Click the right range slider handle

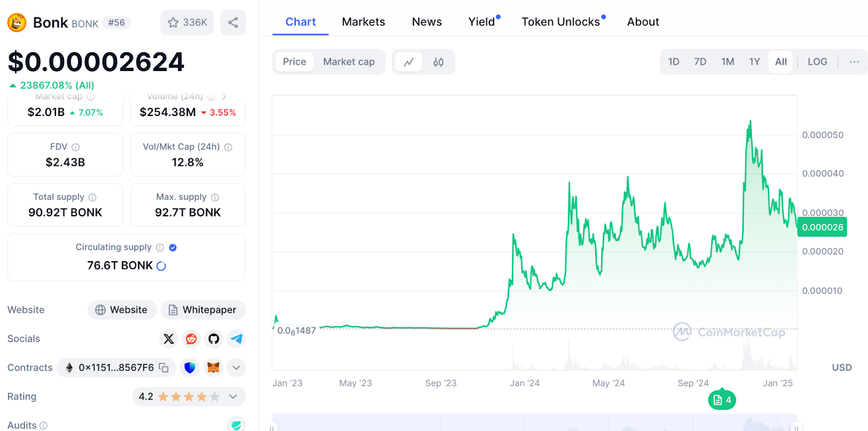coord(796,428)
